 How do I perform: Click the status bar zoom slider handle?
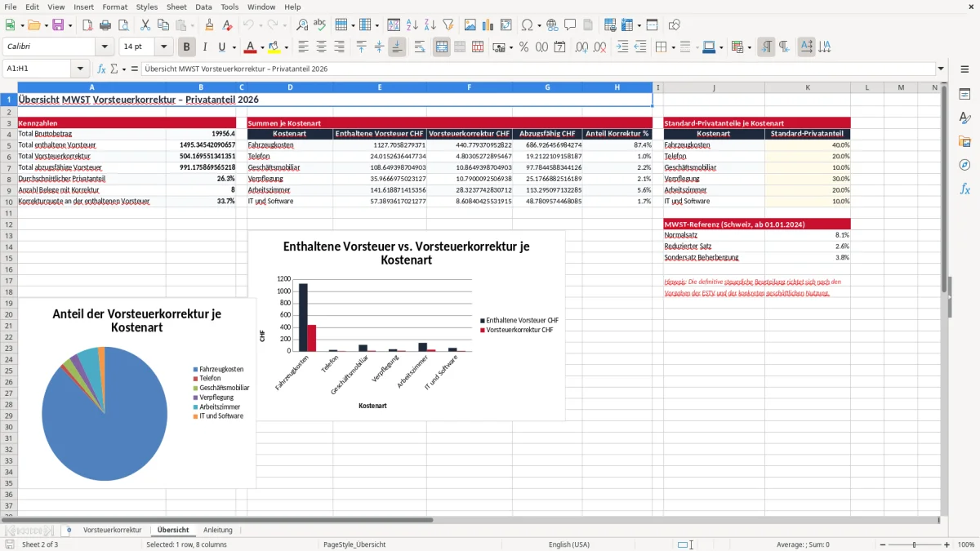pos(914,544)
